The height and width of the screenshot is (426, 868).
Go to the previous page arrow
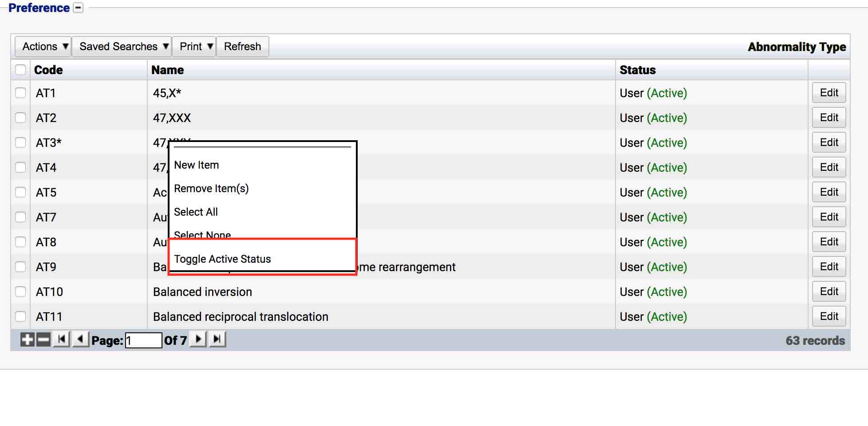coord(80,339)
